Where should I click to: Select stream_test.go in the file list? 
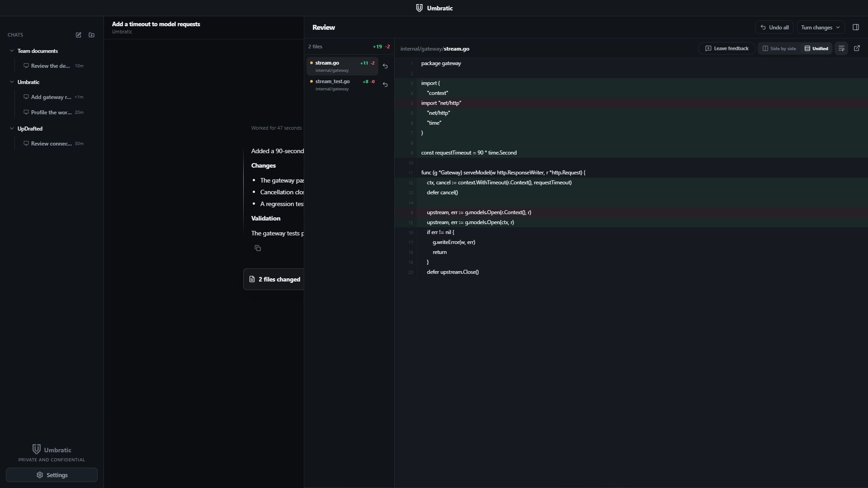(342, 84)
